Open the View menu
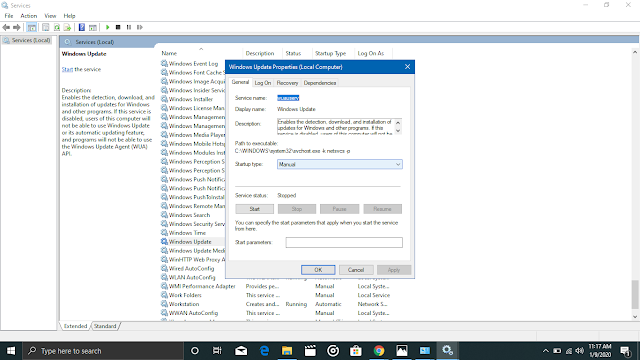Viewport: 640px width, 360px height. pyautogui.click(x=50, y=16)
